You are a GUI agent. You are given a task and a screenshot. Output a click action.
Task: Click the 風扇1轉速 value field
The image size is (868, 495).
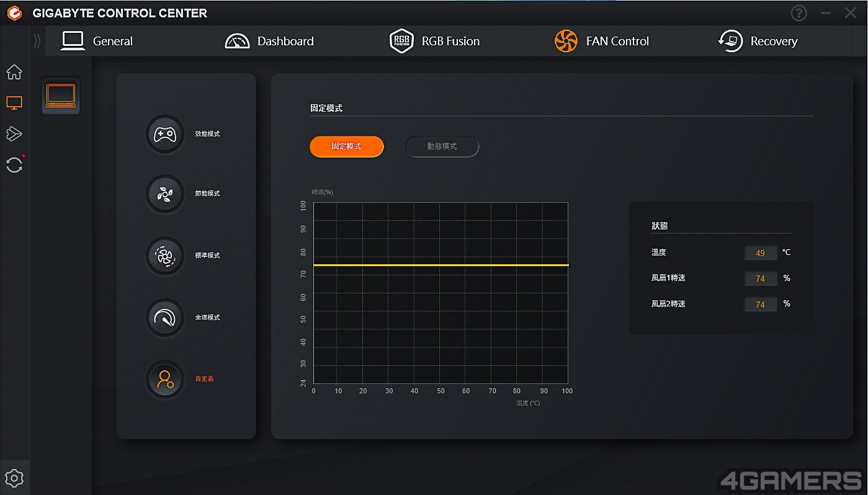click(761, 279)
